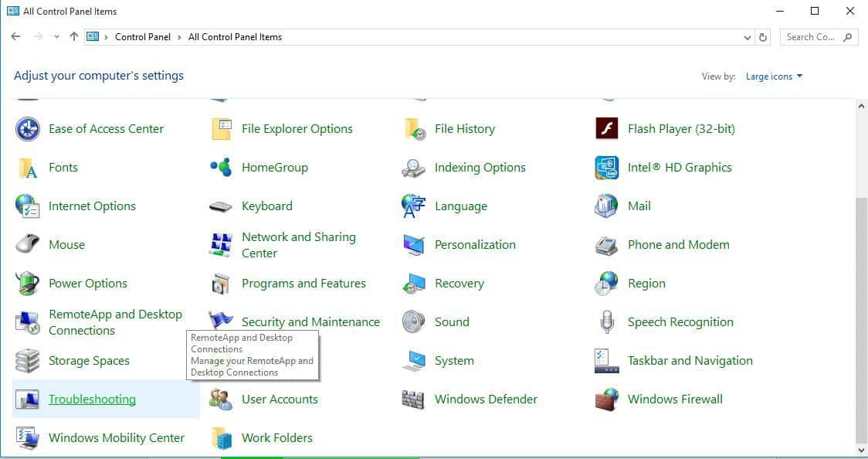Click inside the search Control Panel box
Screen dimensions: 868x459
tap(811, 36)
